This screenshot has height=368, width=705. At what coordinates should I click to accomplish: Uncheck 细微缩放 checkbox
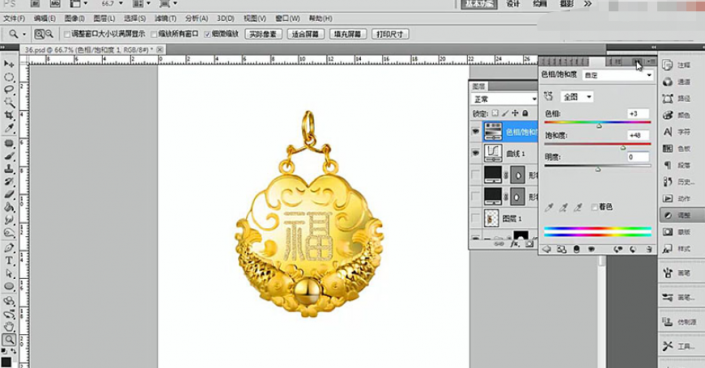pyautogui.click(x=207, y=34)
